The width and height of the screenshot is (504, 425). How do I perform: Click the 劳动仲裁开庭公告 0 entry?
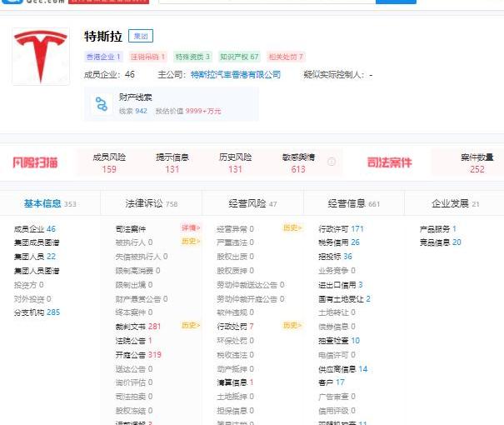pos(251,299)
